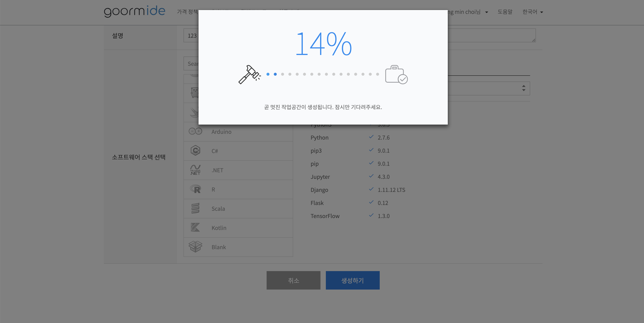Open the 가격 정책 menu item
This screenshot has height=323, width=644.
click(x=188, y=12)
